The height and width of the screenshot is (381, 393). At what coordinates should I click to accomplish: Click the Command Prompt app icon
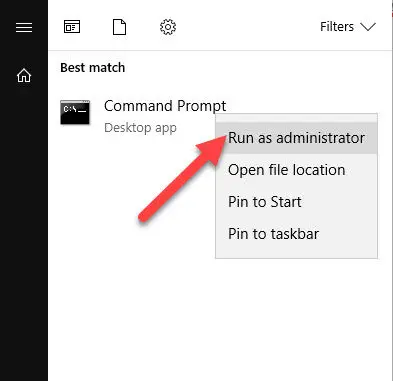click(x=75, y=112)
